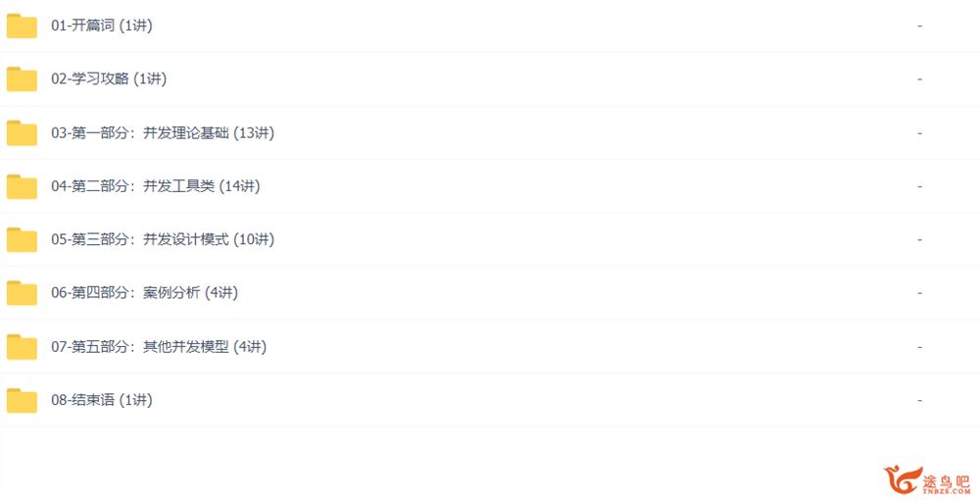Click folder icon for 01-开篇词
The width and height of the screenshot is (980, 500).
(22, 25)
